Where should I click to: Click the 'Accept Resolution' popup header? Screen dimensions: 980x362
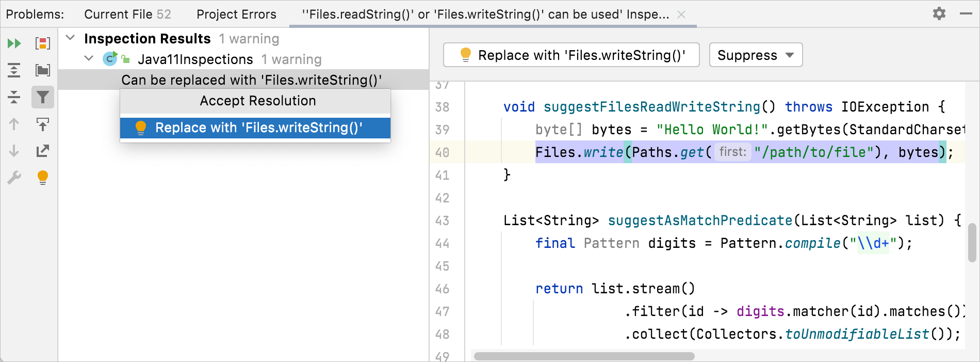255,101
